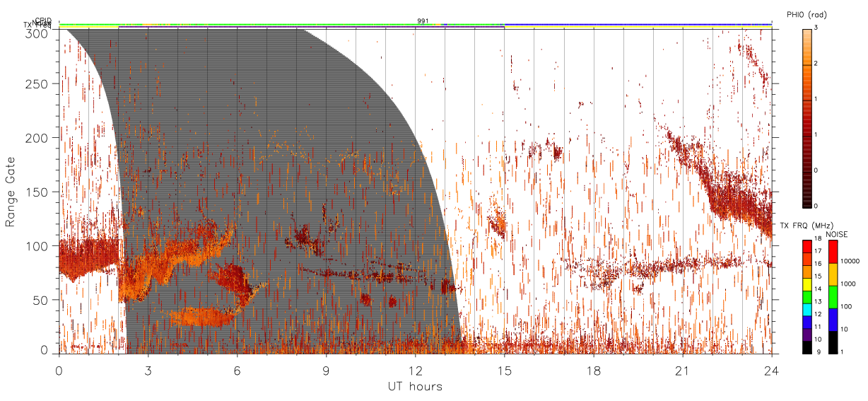Click the '11' TX FRQ legend label

(x=818, y=327)
